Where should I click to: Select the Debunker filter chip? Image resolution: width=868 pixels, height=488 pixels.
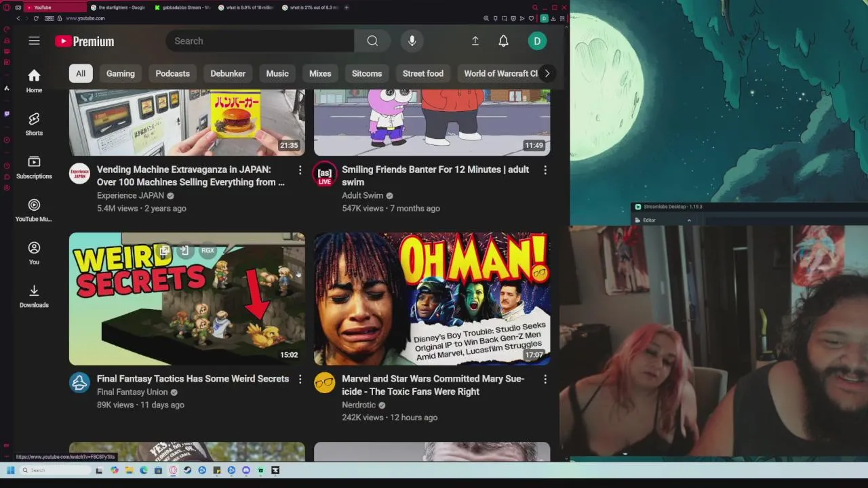(228, 73)
